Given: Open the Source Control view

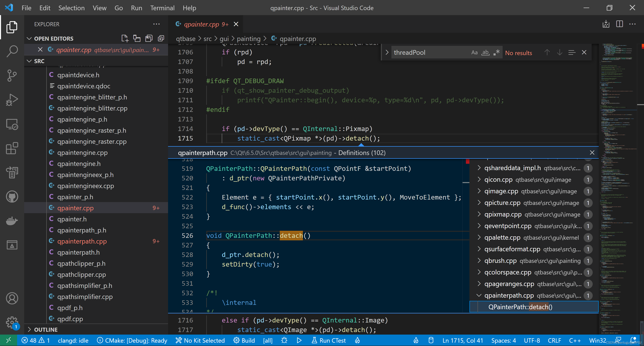Looking at the screenshot, I should (12, 75).
